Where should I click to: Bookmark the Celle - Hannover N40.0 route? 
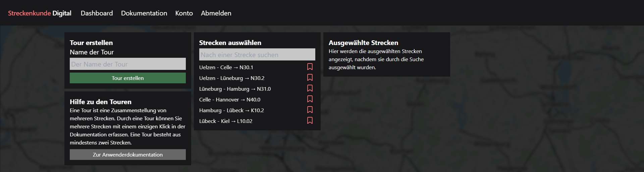click(x=310, y=99)
